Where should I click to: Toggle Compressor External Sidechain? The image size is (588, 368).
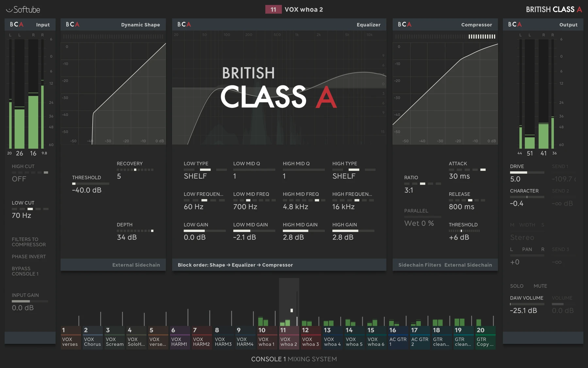pyautogui.click(x=468, y=265)
